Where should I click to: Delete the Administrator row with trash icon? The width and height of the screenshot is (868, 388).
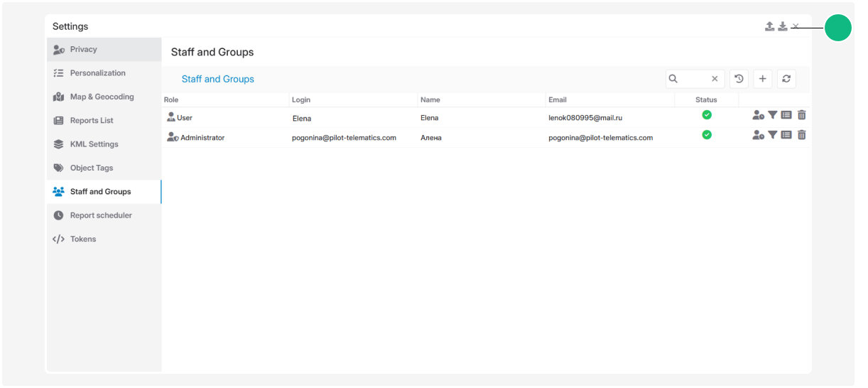(x=801, y=135)
